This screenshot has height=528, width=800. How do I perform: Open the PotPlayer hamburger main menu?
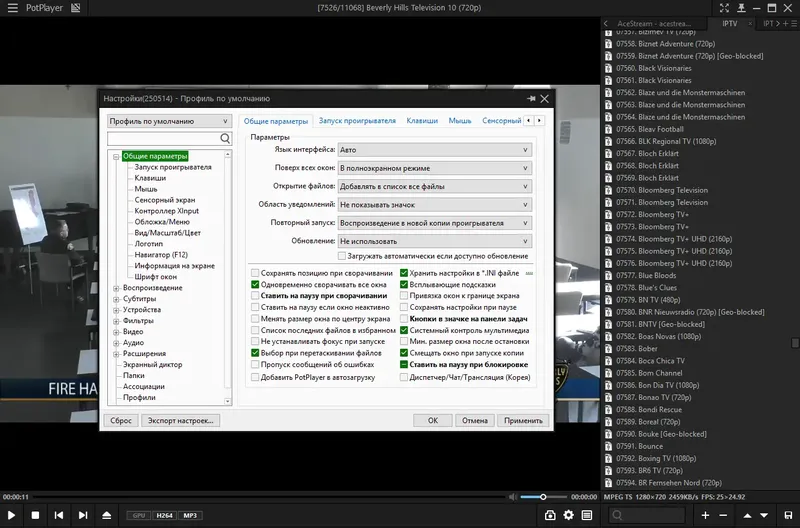pos(13,8)
